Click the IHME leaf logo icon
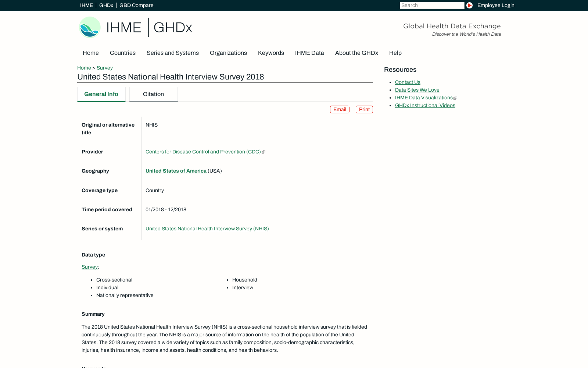 90,27
